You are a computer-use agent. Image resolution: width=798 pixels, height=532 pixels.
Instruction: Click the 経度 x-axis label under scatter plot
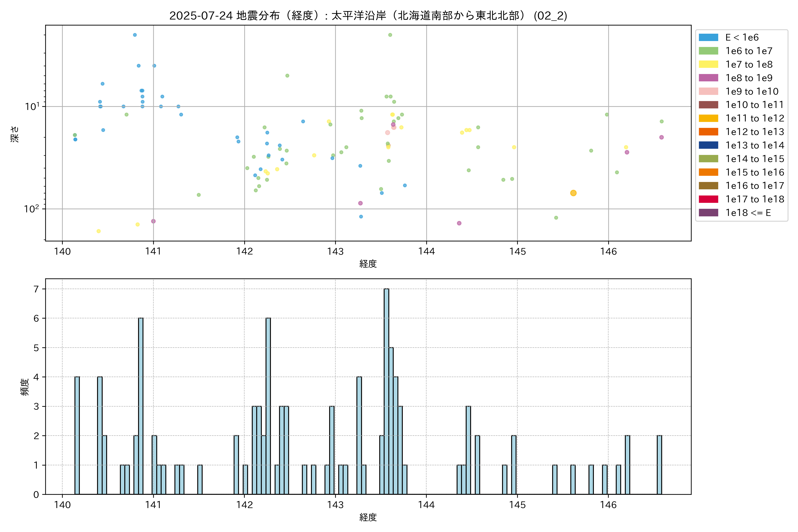(x=368, y=264)
